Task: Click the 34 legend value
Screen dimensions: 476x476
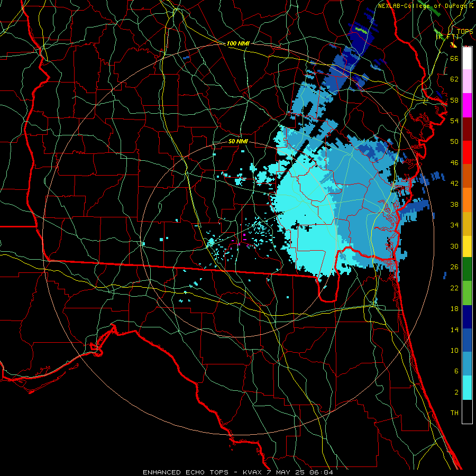Action: click(454, 225)
